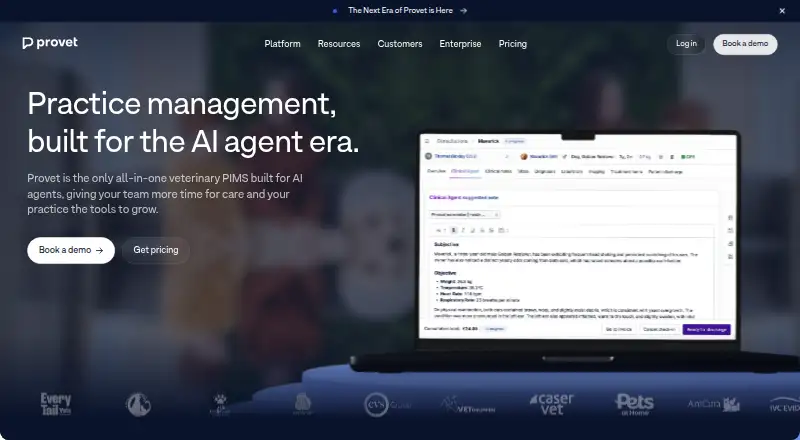This screenshot has width=800, height=440.
Task: Click the Provet logo
Action: click(50, 43)
